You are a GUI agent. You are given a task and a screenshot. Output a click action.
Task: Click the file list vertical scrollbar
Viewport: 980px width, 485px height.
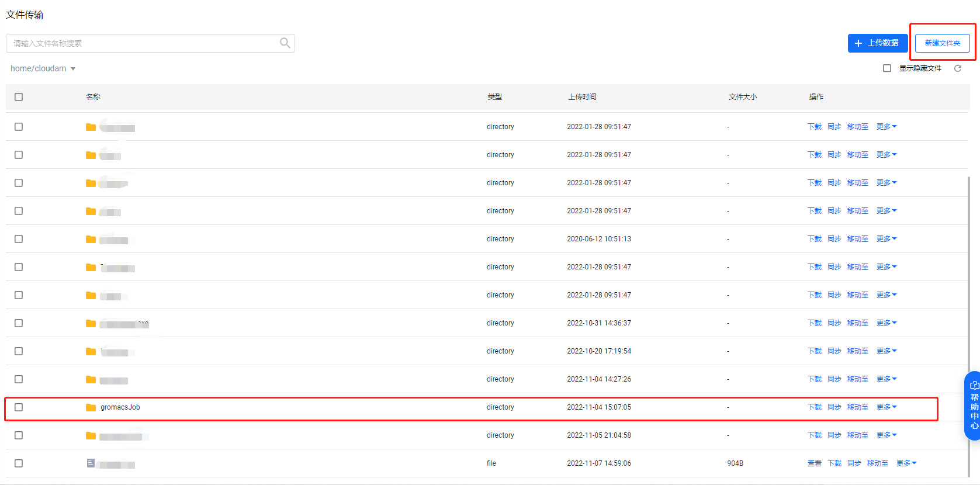968,321
